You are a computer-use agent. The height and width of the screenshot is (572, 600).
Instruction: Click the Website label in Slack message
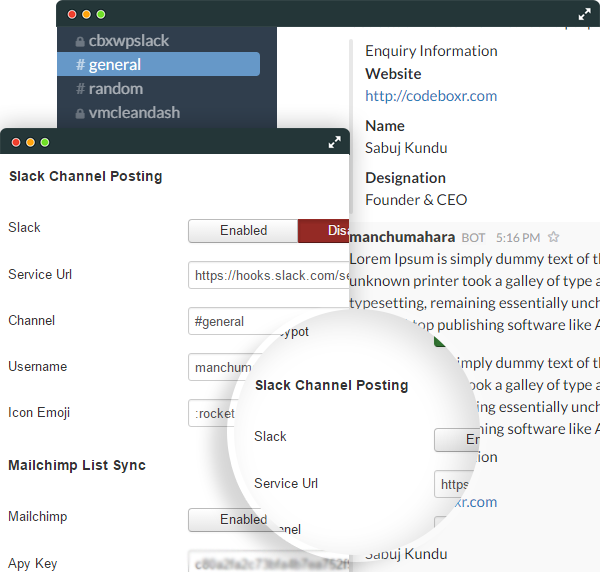click(x=393, y=74)
